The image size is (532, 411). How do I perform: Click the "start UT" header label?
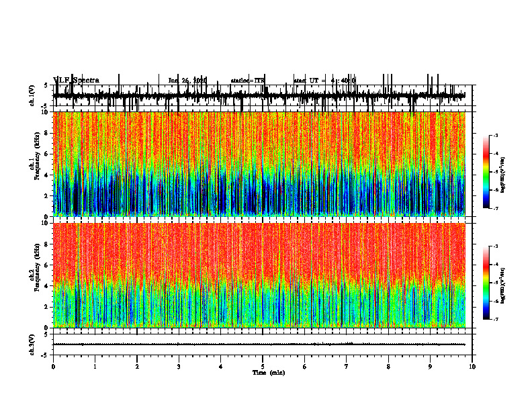306,81
